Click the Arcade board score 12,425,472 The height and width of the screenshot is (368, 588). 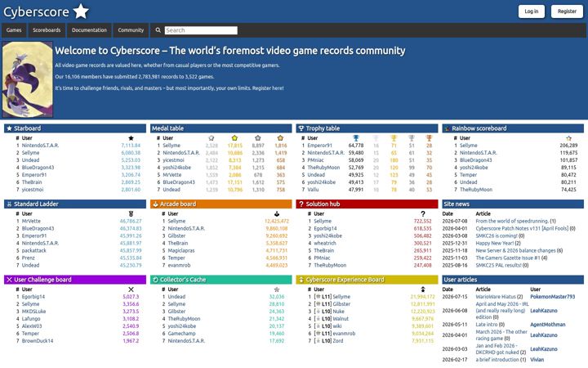tap(276, 221)
